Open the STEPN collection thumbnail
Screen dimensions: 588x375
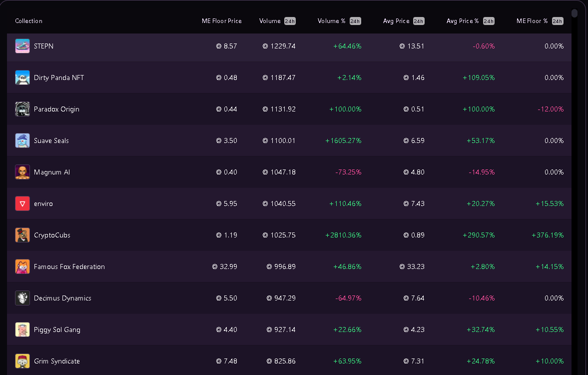[x=22, y=46]
